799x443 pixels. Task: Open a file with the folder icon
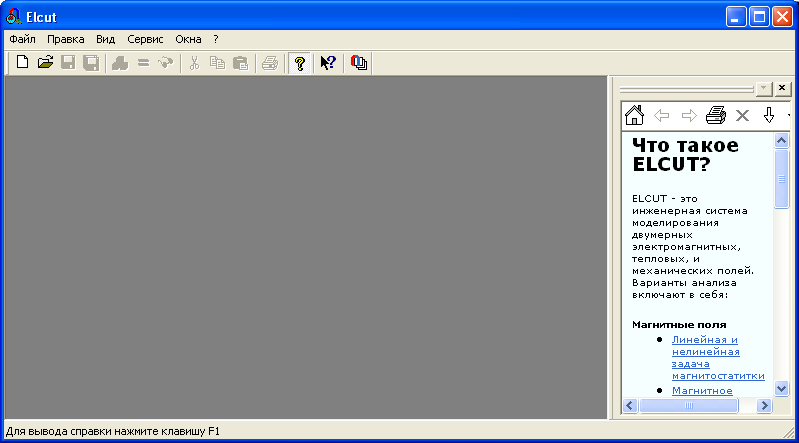pos(45,63)
